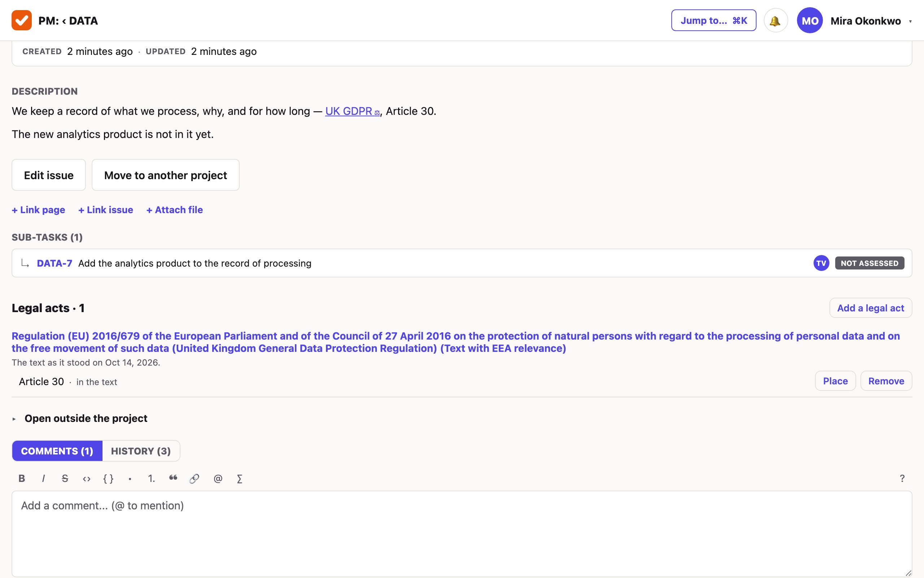Switch to the Comments (1) tab
The height and width of the screenshot is (578, 924).
pyautogui.click(x=57, y=451)
